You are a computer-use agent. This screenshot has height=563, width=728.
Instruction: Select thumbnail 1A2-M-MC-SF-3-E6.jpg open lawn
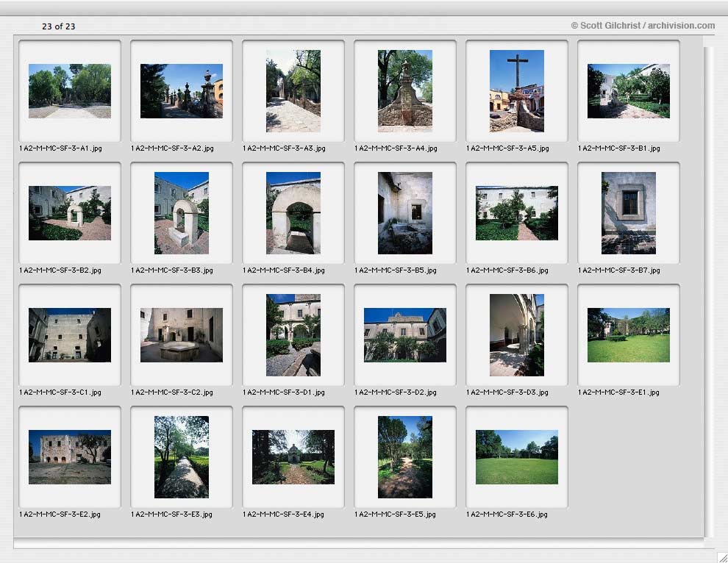517,457
